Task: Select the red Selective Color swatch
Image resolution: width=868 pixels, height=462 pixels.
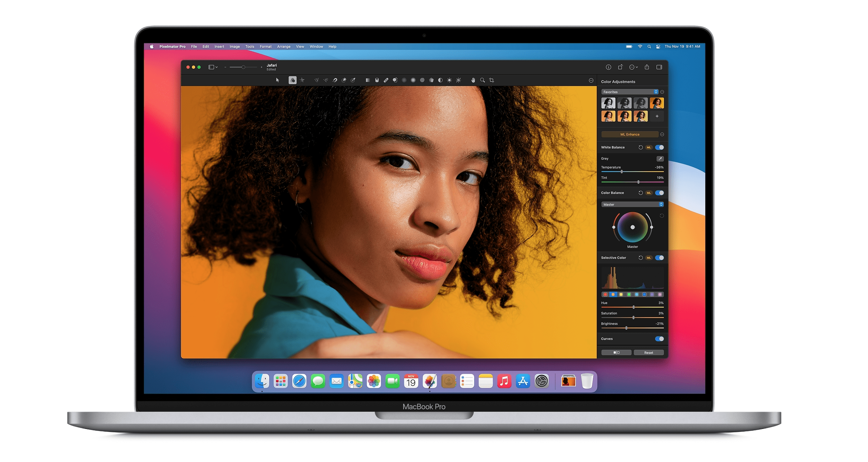Action: coord(605,295)
